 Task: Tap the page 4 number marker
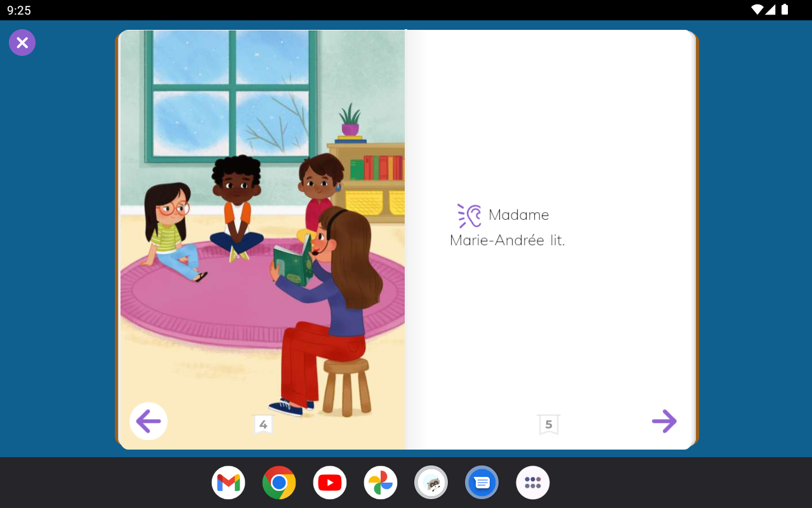click(x=263, y=425)
